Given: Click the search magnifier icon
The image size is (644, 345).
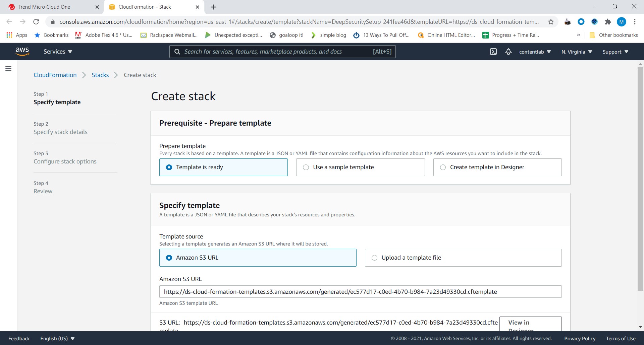Looking at the screenshot, I should (177, 52).
